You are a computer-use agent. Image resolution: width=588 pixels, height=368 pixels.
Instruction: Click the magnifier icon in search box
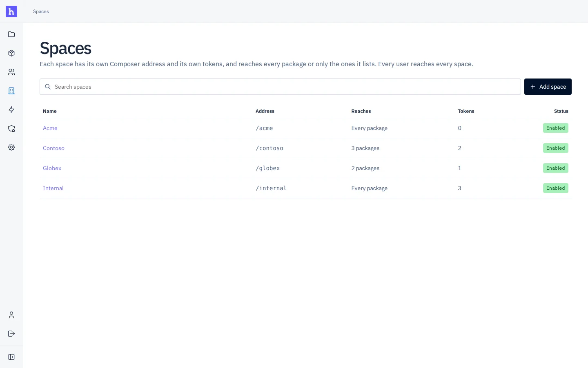pos(48,87)
